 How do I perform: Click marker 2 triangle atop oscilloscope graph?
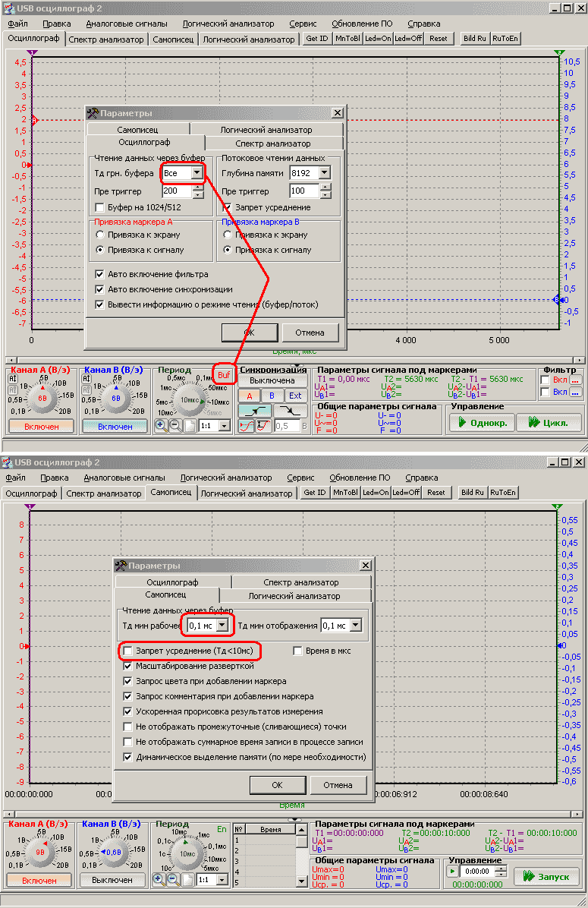click(558, 52)
